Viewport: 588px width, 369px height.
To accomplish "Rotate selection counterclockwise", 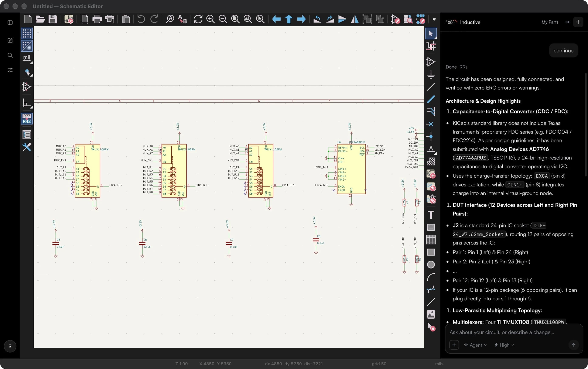I will click(x=317, y=19).
